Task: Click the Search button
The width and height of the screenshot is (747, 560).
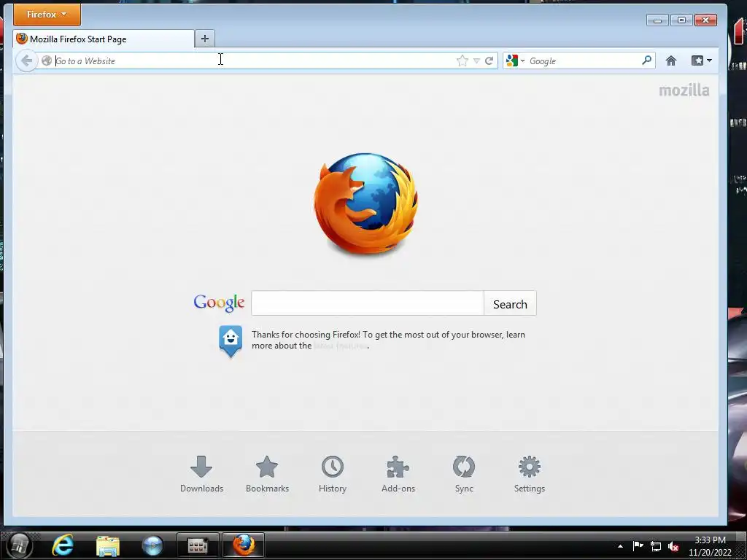Action: click(510, 304)
